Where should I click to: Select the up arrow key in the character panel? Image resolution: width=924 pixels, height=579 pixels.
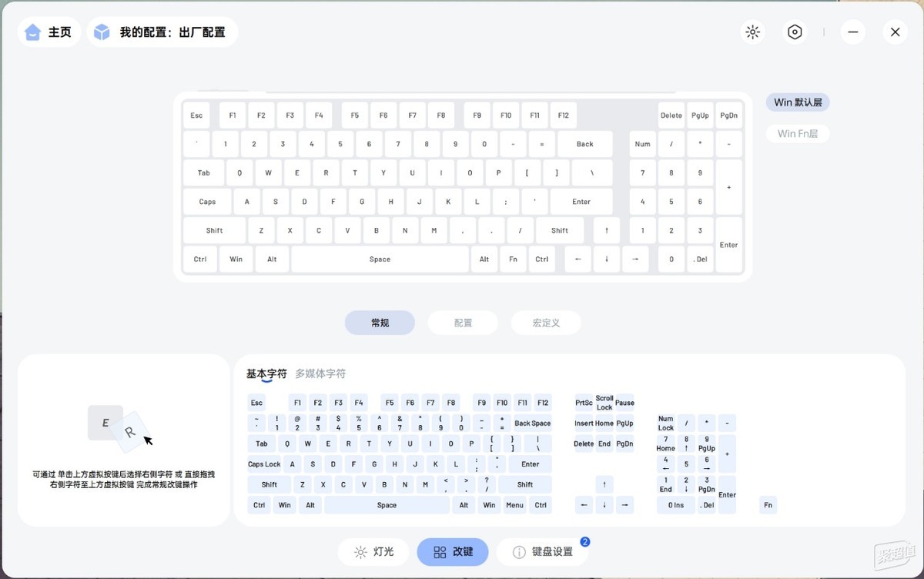[x=604, y=484]
